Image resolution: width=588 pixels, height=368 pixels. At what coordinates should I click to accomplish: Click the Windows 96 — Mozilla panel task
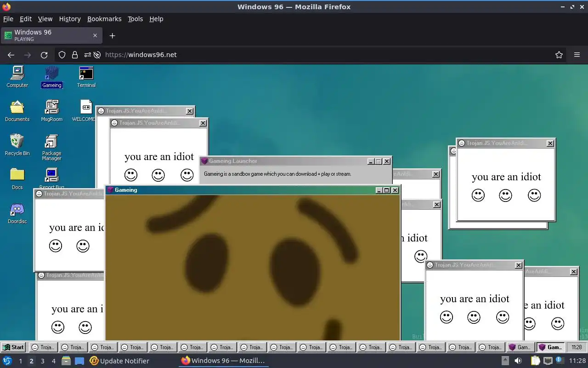point(223,361)
